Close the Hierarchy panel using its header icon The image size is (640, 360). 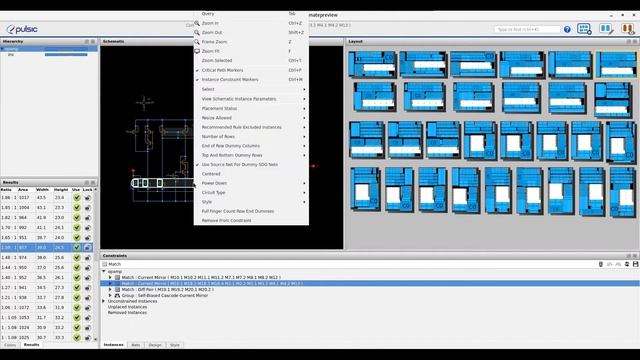[93, 42]
